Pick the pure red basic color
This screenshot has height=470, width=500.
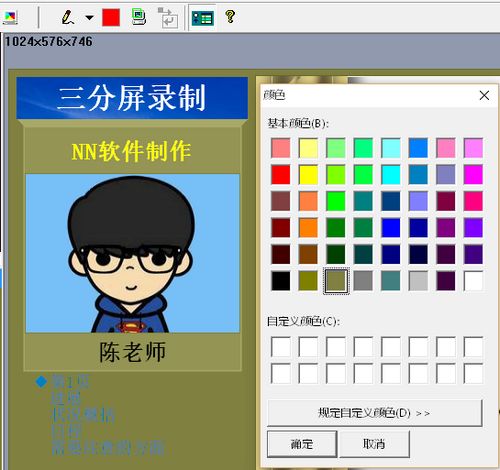click(x=281, y=175)
